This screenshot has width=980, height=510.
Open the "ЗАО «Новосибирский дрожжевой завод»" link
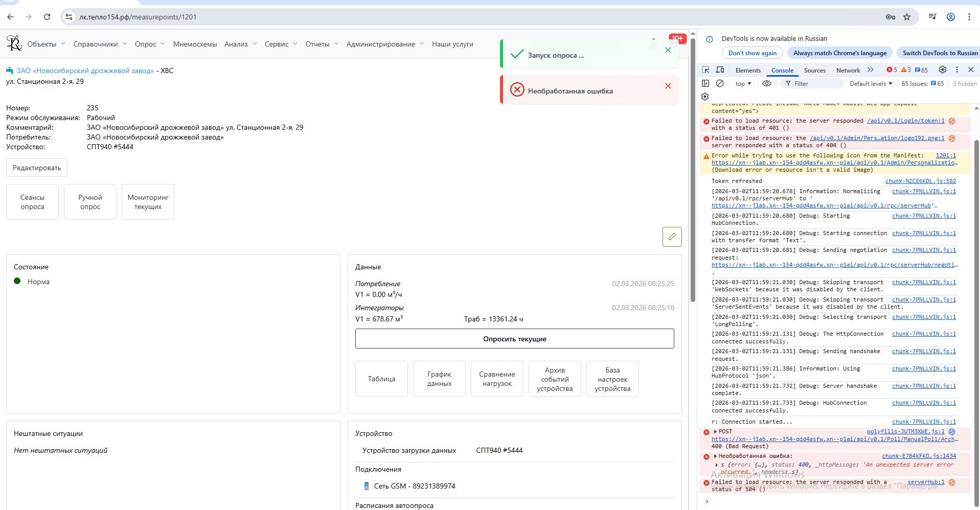85,71
